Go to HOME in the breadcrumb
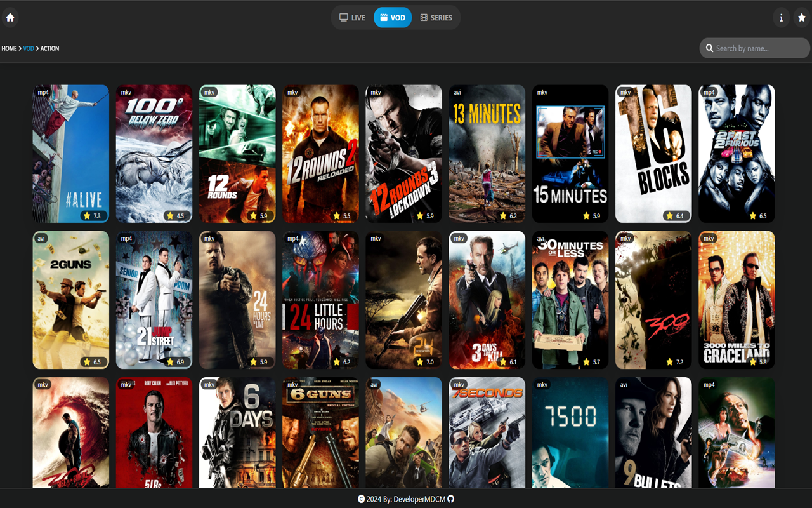 coord(9,48)
